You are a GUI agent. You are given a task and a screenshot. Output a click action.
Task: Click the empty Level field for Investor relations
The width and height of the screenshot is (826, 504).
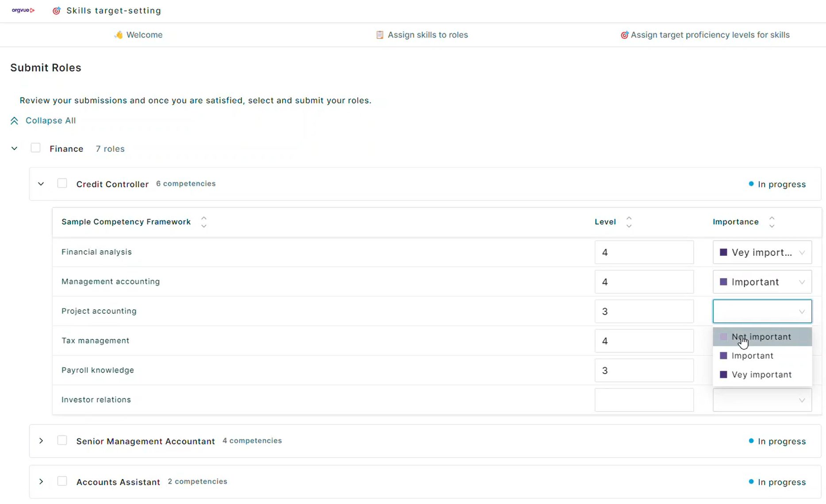[x=644, y=400]
